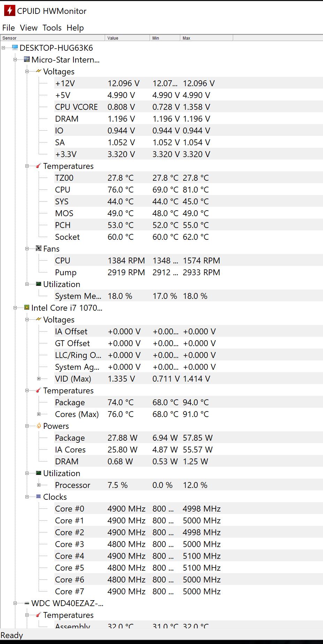Viewport: 323px width, 644px height.
Task: Click the Powers flame icon
Action: 39,426
